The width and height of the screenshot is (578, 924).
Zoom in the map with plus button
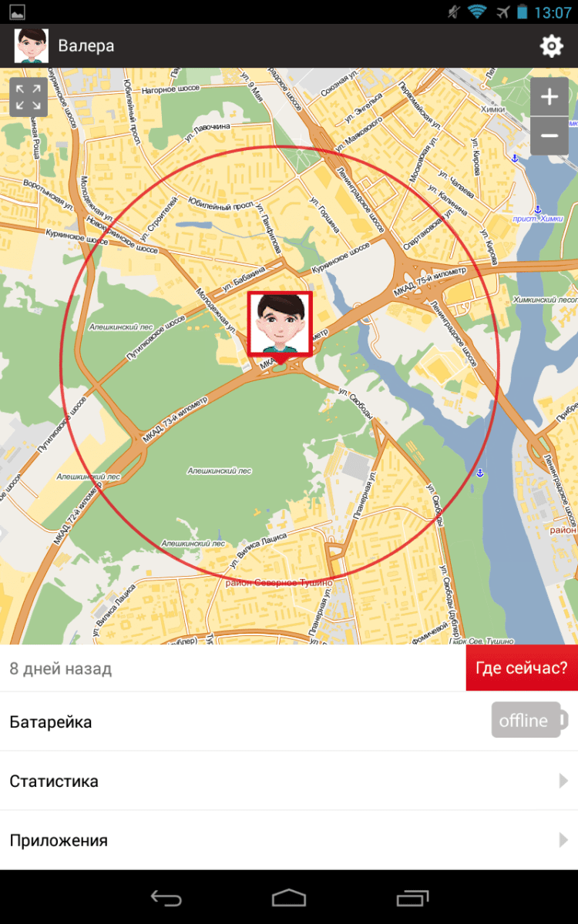[549, 97]
